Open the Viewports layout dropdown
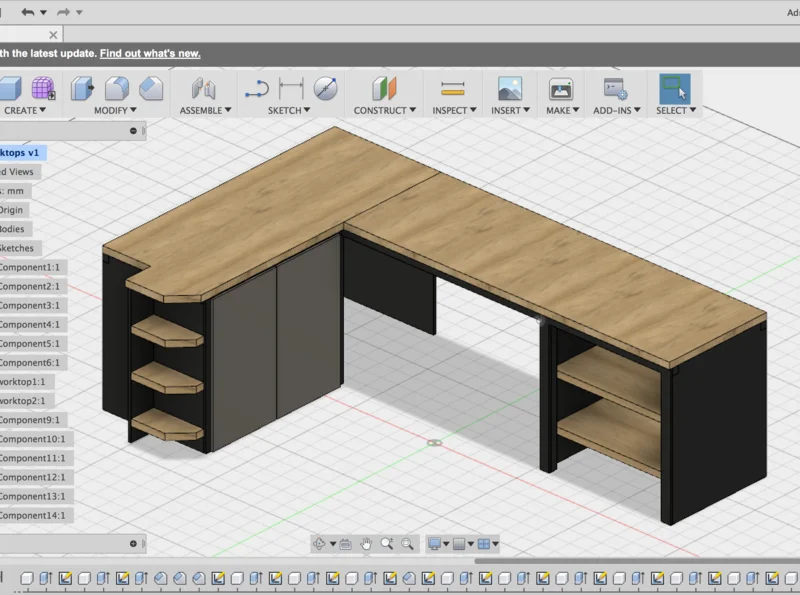 click(x=488, y=544)
